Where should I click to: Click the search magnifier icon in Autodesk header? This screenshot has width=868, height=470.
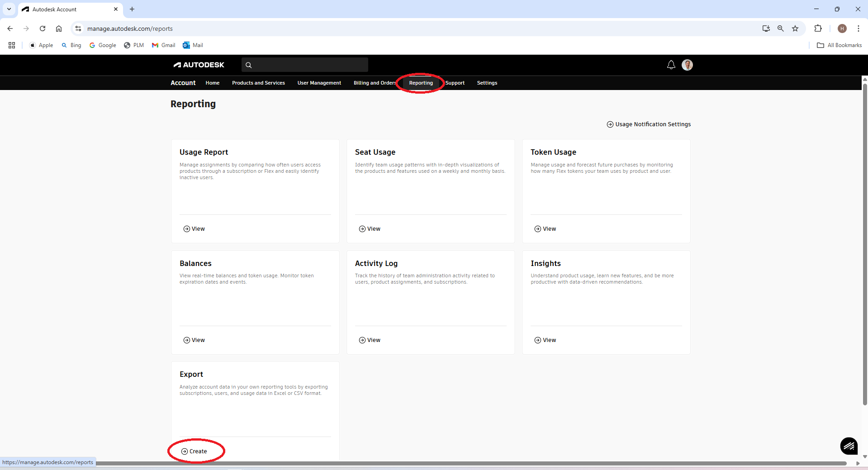248,65
